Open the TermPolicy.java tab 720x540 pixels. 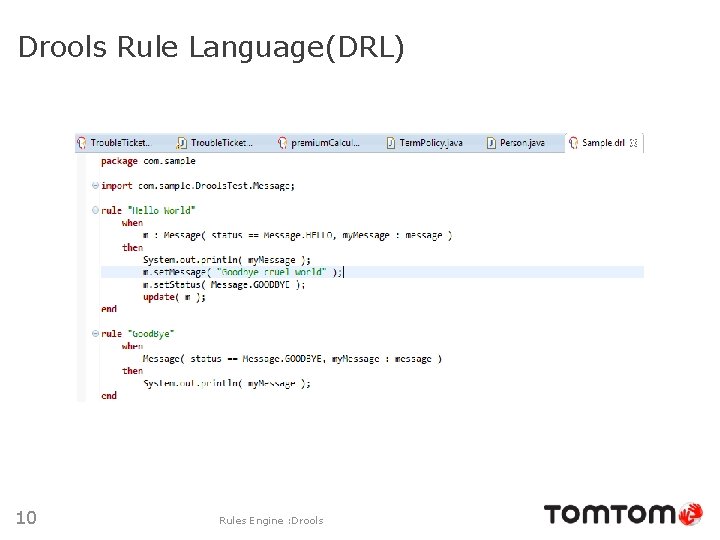(x=424, y=143)
